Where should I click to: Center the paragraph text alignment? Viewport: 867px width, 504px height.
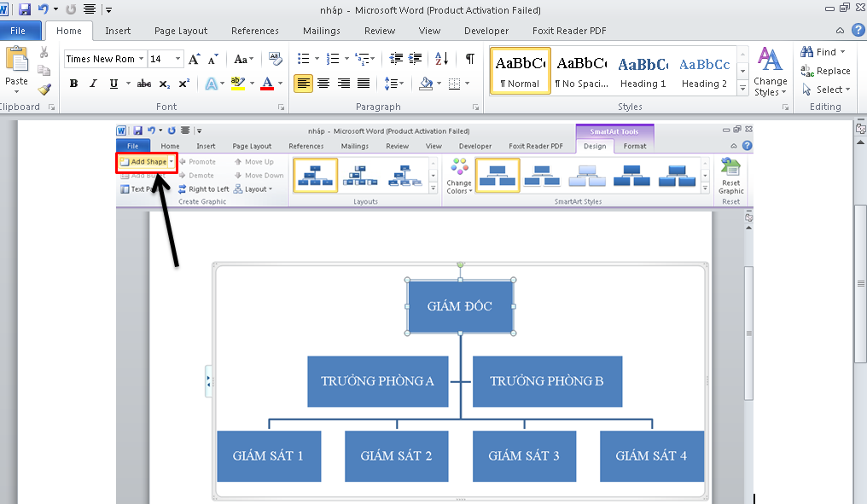click(x=323, y=84)
